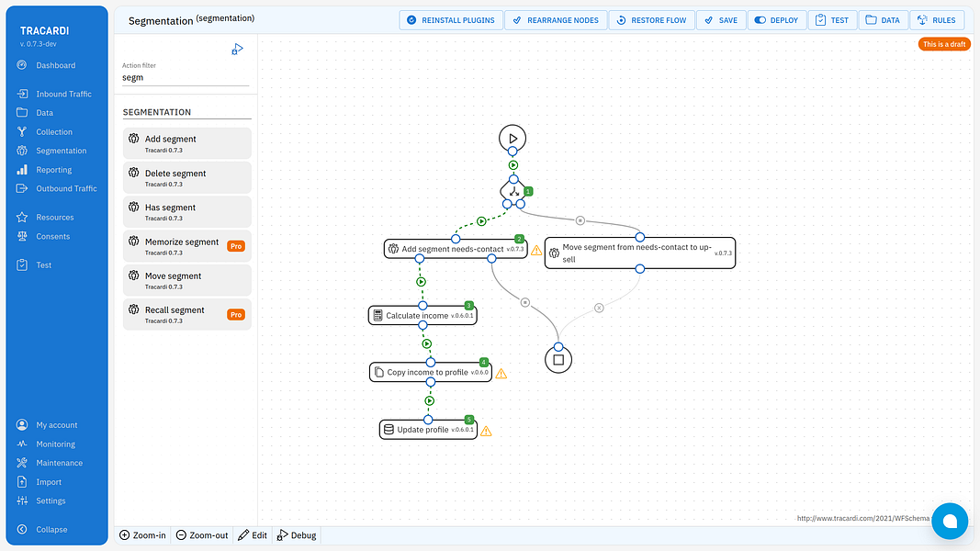Save the current flow

[x=721, y=20]
